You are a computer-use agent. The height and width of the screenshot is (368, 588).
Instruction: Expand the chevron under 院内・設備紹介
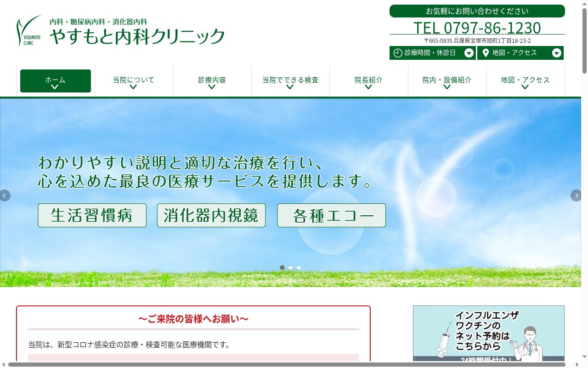pos(447,87)
